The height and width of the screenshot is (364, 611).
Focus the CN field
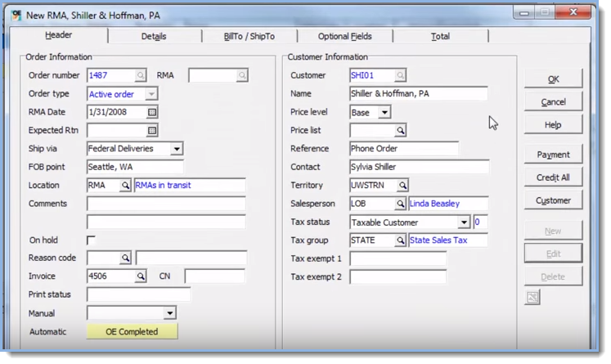(x=214, y=276)
